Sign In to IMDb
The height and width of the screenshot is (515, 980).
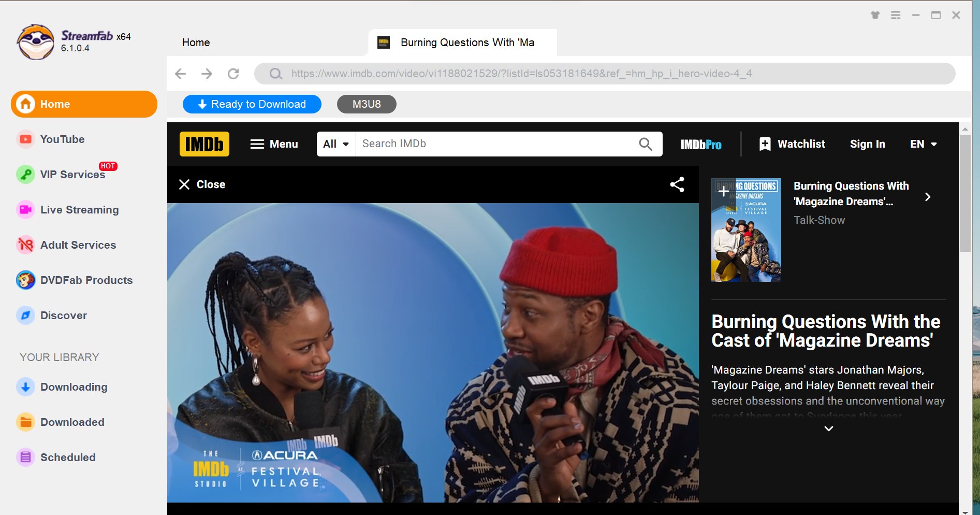pyautogui.click(x=867, y=144)
